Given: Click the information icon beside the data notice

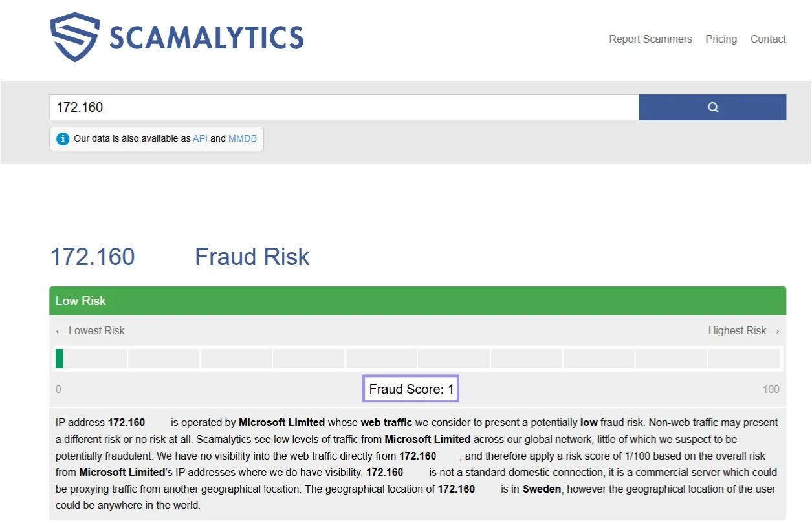Looking at the screenshot, I should 63,138.
